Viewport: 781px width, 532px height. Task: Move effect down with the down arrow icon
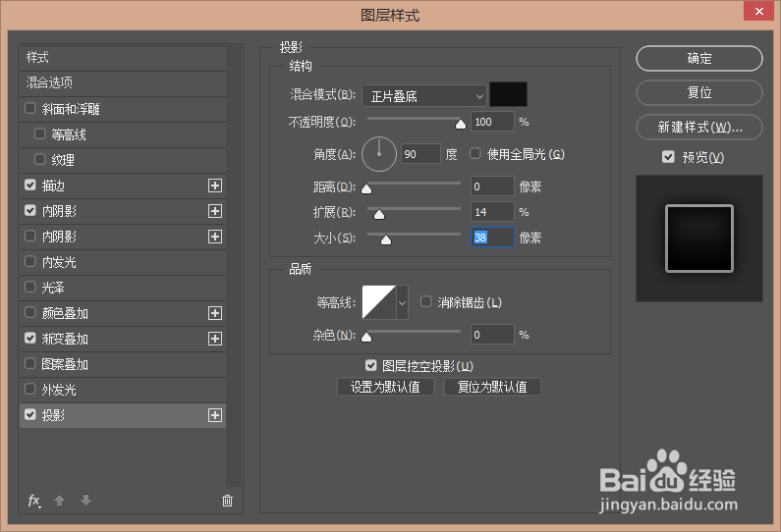85,501
